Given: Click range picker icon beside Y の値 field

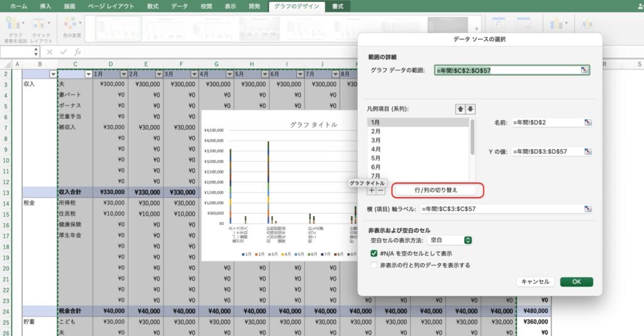Looking at the screenshot, I should coord(588,151).
